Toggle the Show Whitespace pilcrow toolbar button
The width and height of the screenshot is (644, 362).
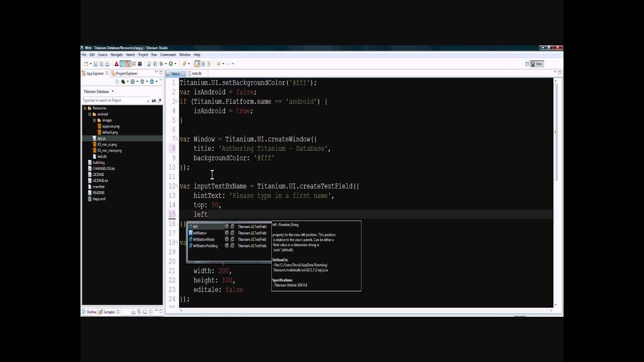(209, 64)
